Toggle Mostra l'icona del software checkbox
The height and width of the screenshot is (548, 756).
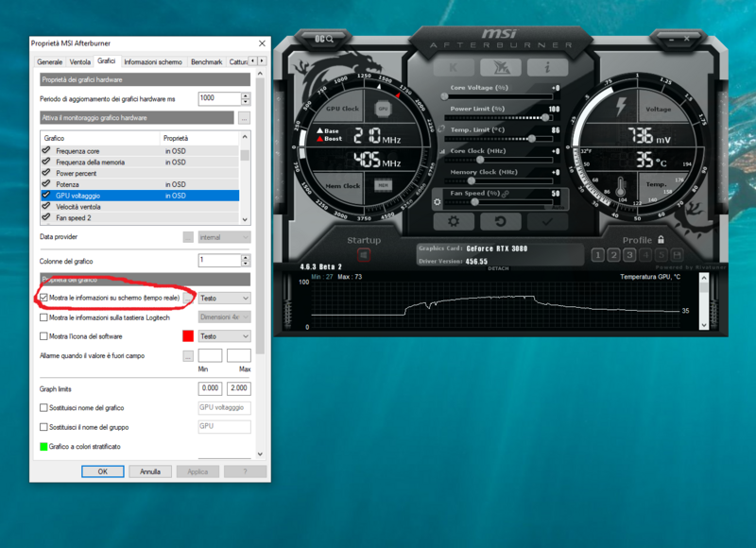[x=43, y=336]
